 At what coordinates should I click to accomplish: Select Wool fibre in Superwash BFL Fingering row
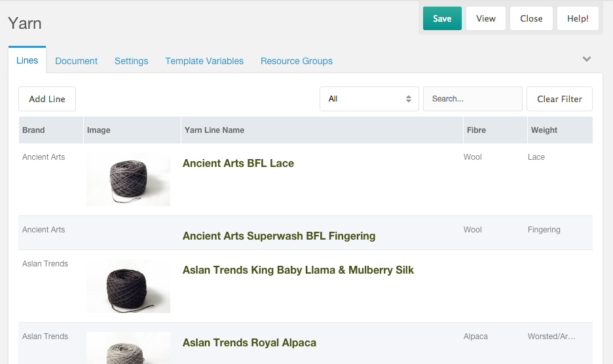click(473, 230)
